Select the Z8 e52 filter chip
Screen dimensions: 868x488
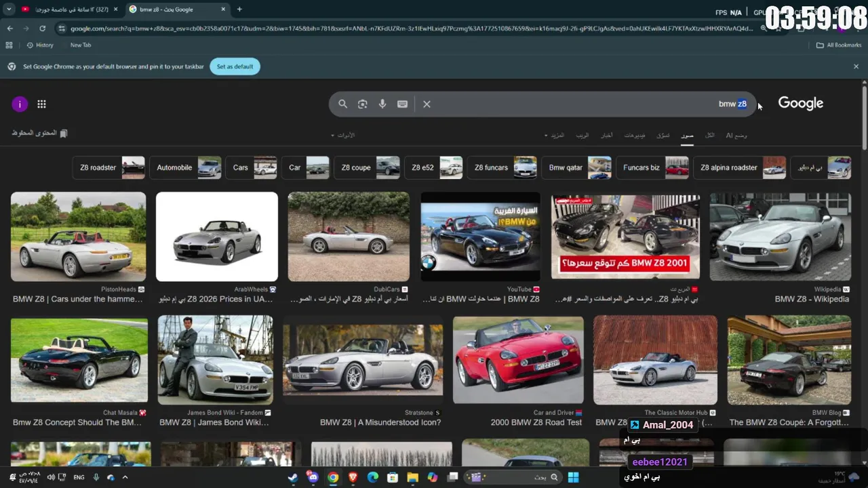coord(433,167)
